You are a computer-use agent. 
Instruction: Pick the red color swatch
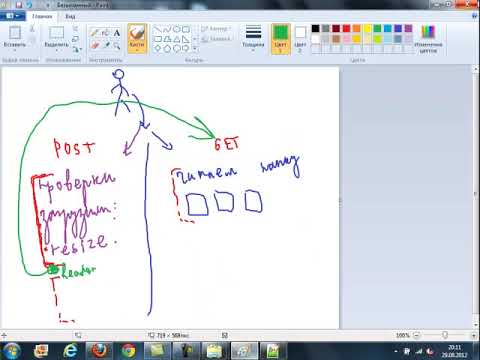point(346,29)
